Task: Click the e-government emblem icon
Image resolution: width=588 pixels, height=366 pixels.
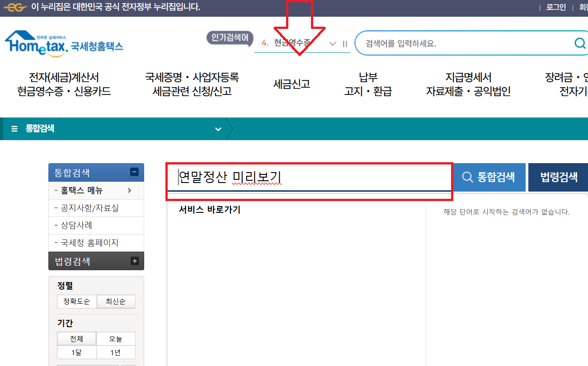Action: [x=15, y=7]
